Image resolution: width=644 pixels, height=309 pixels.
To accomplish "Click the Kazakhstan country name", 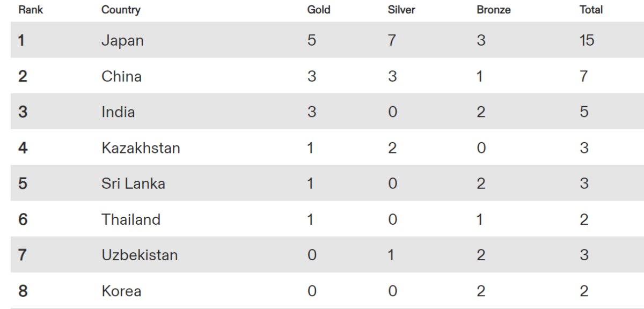I will pyautogui.click(x=141, y=148).
